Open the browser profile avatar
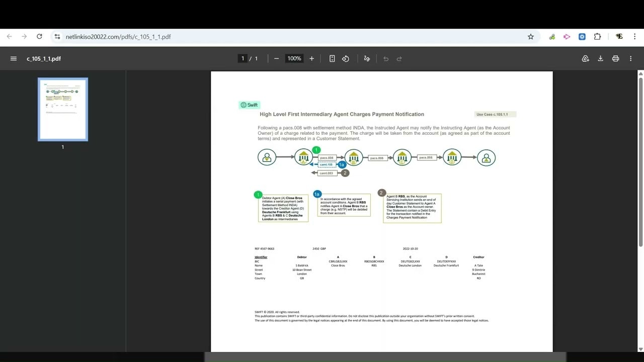This screenshot has width=644, height=362. click(619, 37)
